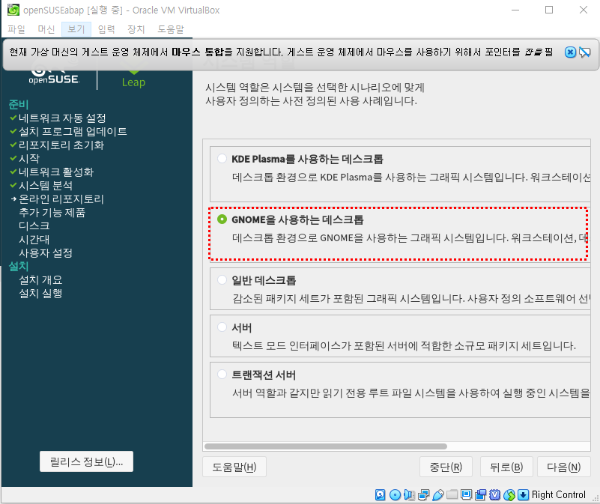
Task: Click 설치 실행 sidebar step
Action: [x=41, y=293]
